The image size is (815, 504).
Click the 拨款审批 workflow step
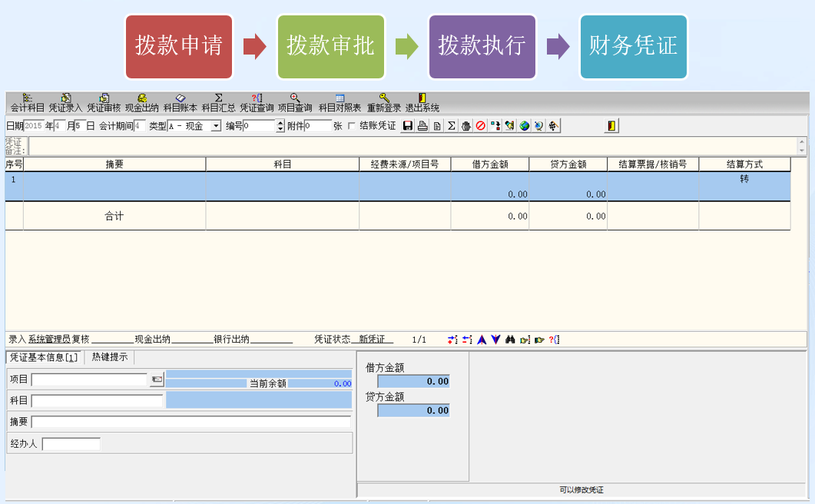pos(330,46)
